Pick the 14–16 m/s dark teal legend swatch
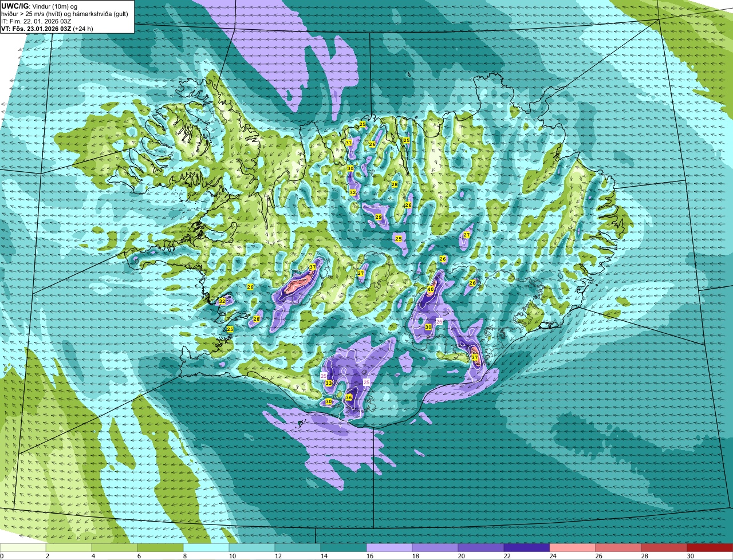This screenshot has height=560, width=733. pyautogui.click(x=344, y=548)
